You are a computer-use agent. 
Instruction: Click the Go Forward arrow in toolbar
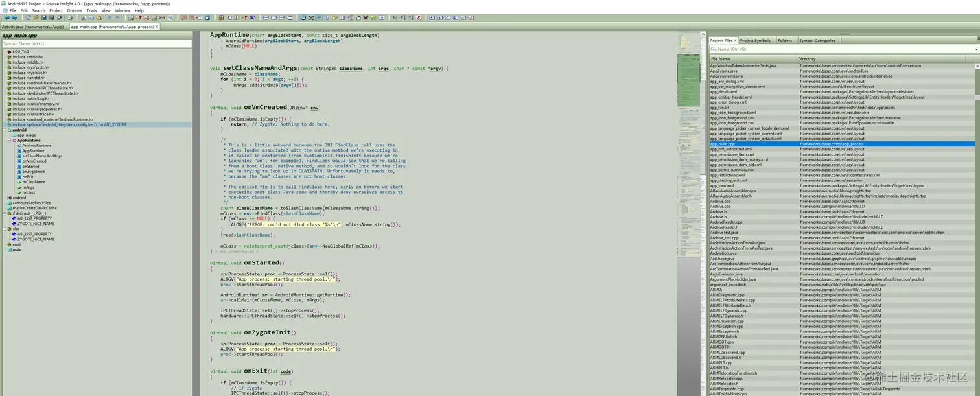(14, 17)
